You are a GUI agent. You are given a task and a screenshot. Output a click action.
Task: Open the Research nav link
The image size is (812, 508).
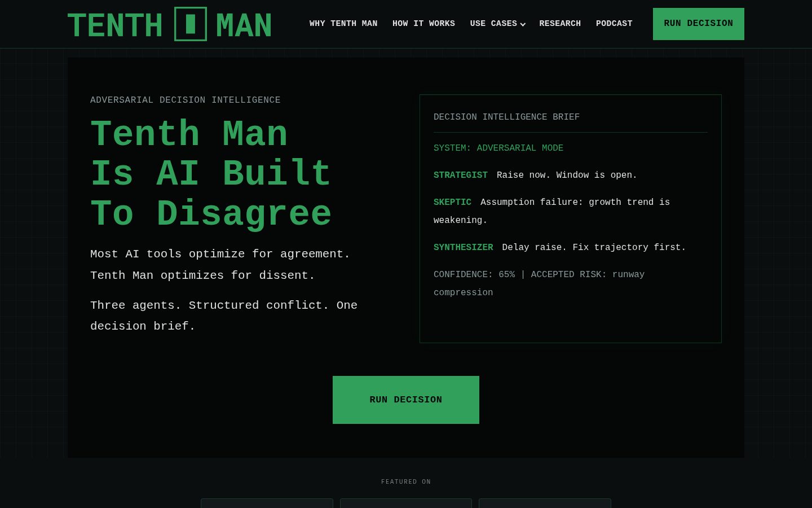tap(560, 24)
